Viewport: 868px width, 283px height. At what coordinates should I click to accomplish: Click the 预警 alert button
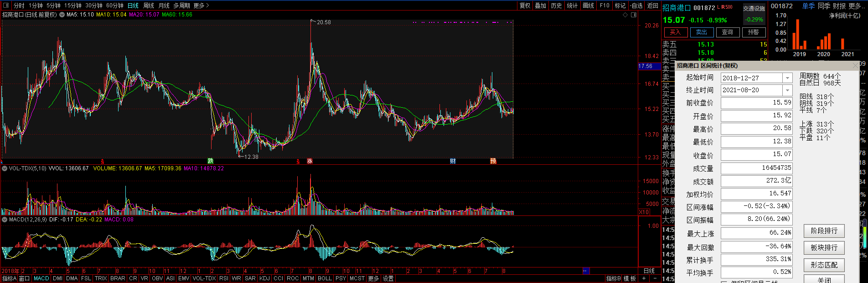point(754,32)
